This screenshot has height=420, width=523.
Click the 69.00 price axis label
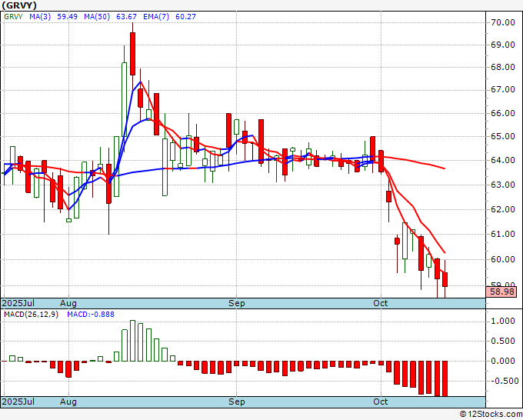click(x=503, y=45)
